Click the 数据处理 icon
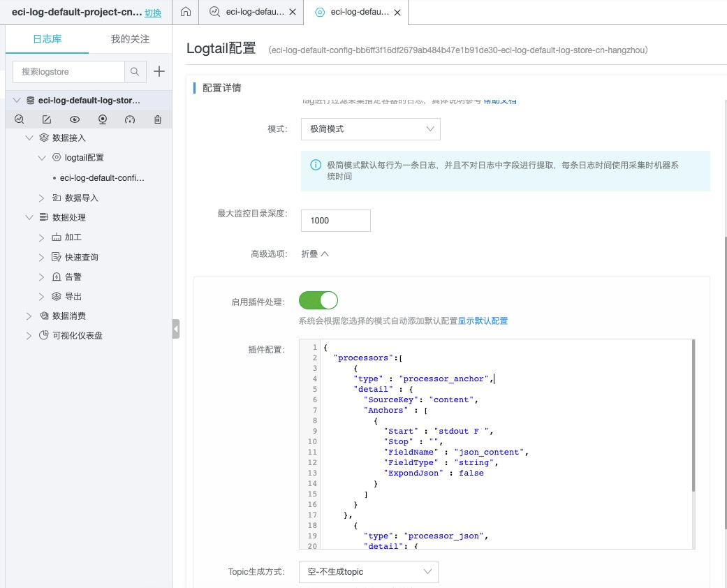The height and width of the screenshot is (588, 727). pos(44,217)
